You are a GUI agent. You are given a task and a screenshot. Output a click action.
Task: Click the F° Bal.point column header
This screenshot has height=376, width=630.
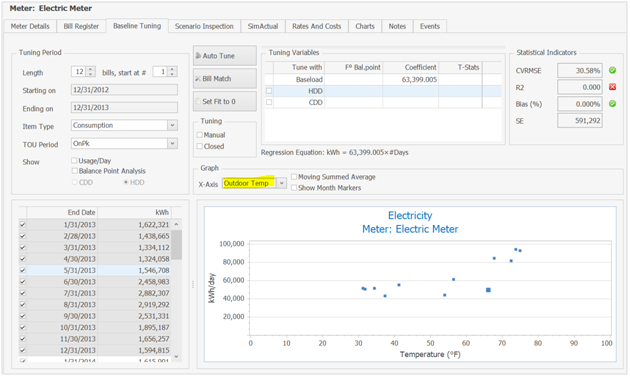pyautogui.click(x=354, y=67)
